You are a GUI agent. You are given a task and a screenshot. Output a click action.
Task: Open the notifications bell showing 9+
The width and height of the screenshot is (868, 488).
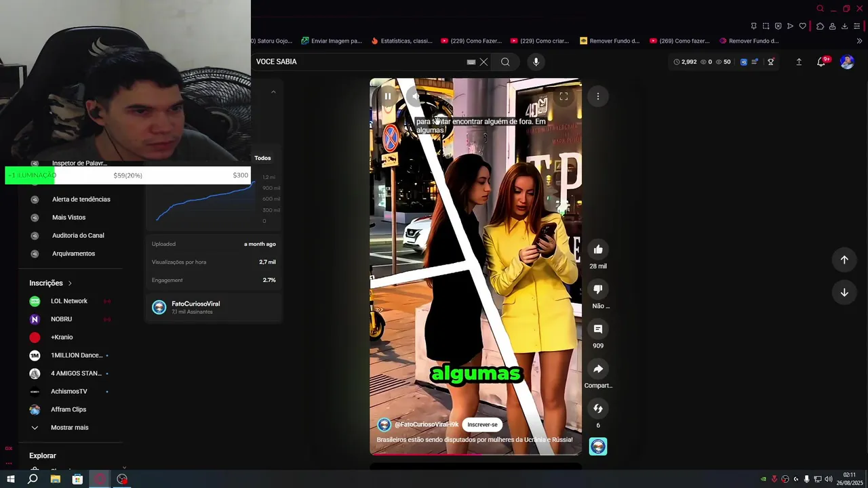pyautogui.click(x=822, y=62)
